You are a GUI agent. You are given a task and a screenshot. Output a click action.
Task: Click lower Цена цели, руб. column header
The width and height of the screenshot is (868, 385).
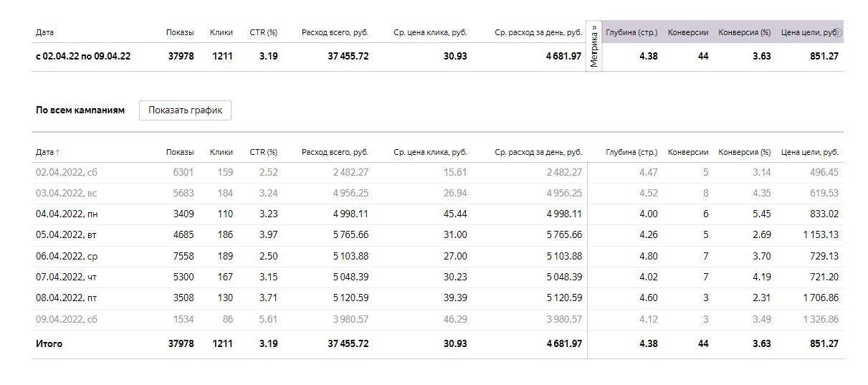click(809, 152)
